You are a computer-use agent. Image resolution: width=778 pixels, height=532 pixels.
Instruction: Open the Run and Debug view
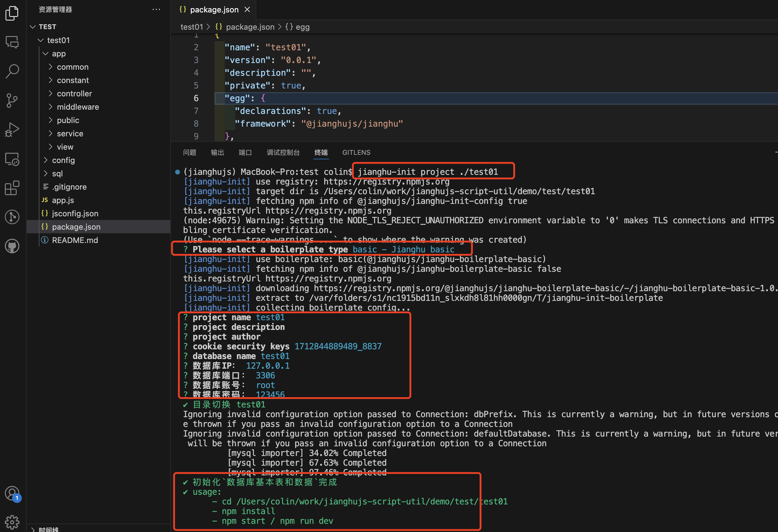(x=12, y=130)
